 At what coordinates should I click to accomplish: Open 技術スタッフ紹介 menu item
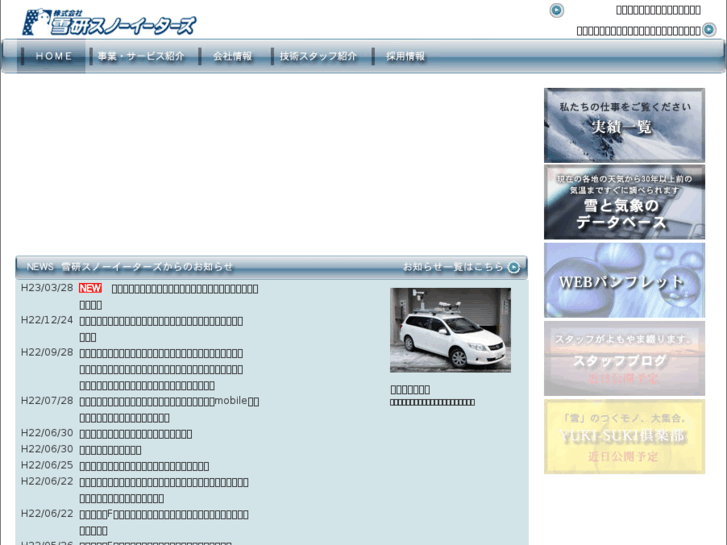[x=319, y=56]
